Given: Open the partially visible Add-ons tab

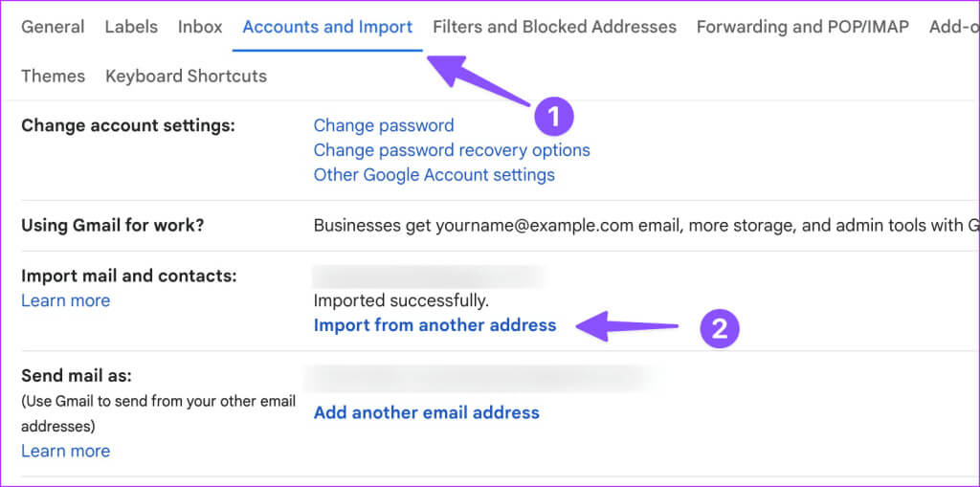Looking at the screenshot, I should point(953,27).
